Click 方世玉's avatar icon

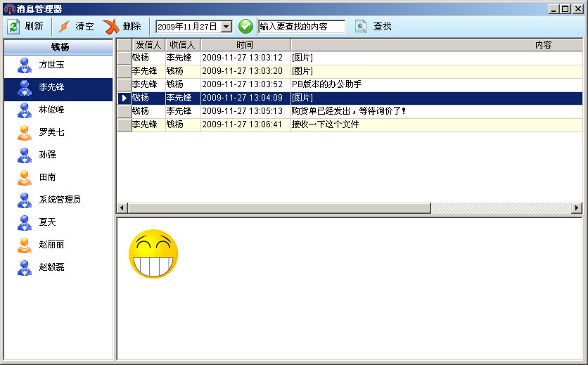25,65
